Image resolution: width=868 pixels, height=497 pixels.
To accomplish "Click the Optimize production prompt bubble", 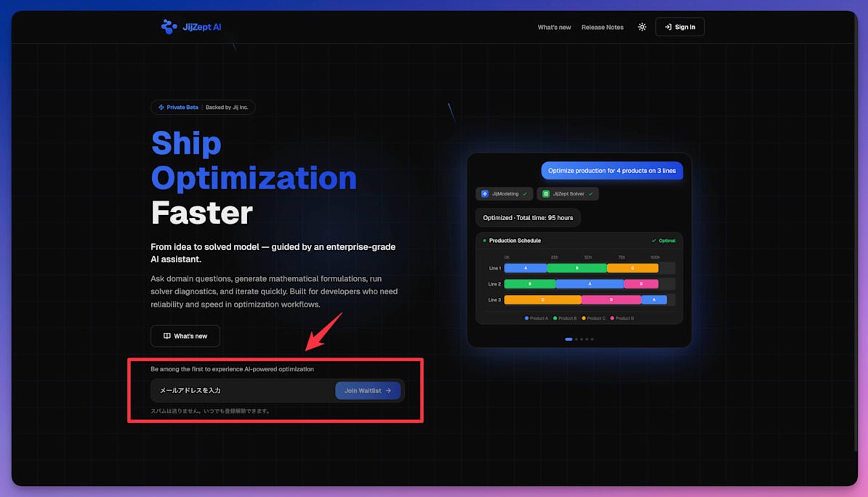I will click(611, 171).
